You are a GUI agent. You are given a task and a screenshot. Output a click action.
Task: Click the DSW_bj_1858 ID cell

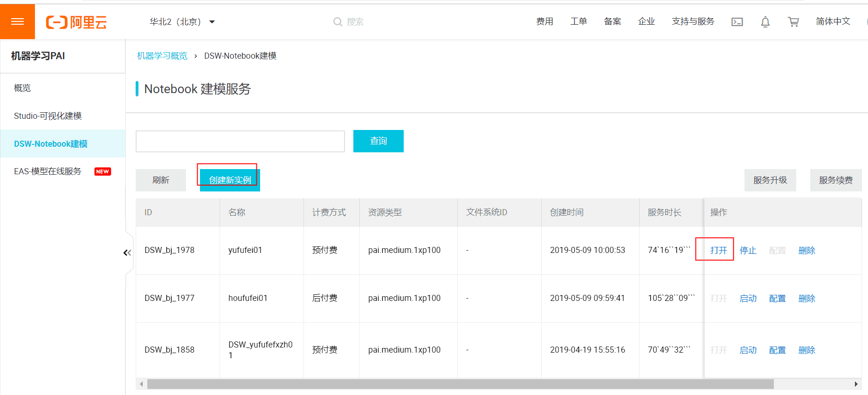[169, 350]
